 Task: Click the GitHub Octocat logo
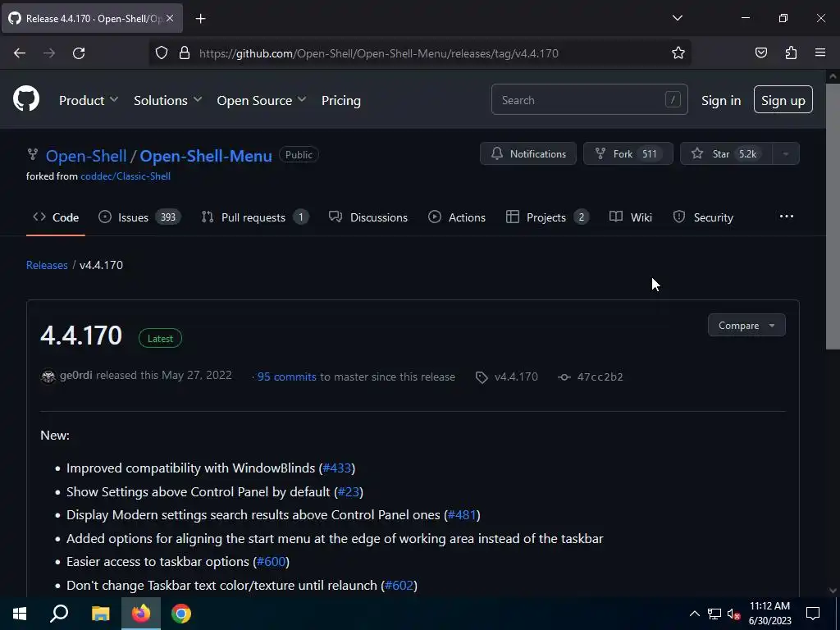(26, 98)
